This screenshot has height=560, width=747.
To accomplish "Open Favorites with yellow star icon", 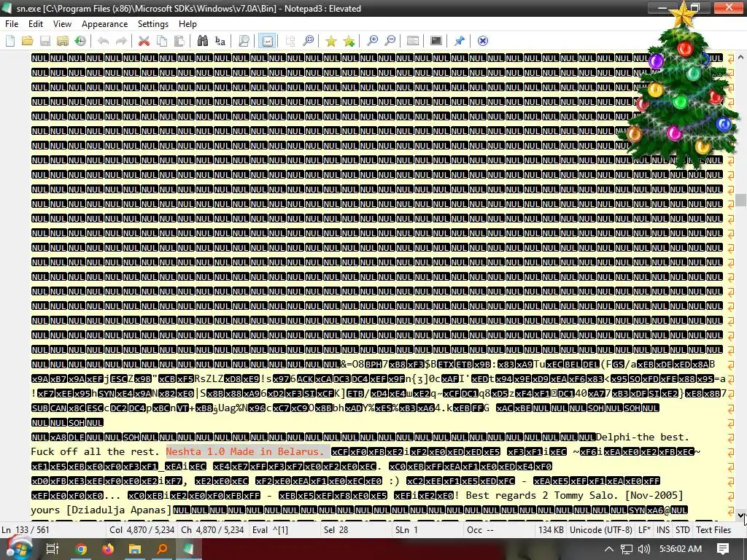I will 330,41.
